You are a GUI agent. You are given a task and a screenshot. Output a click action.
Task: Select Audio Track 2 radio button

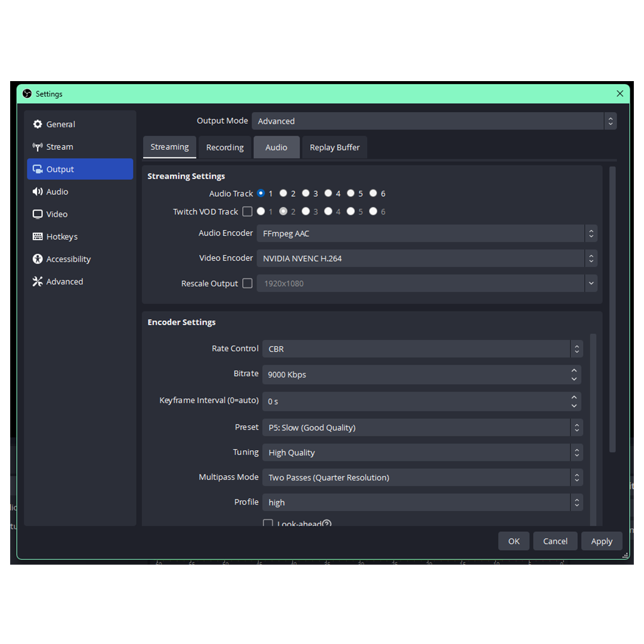pos(283,193)
